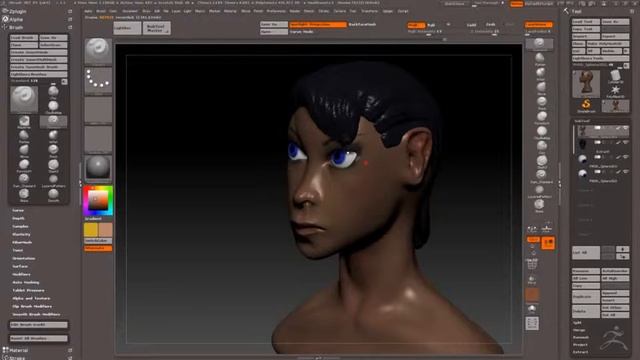
Task: Click large orange icon beside Persp
Action: pyautogui.click(x=548, y=243)
